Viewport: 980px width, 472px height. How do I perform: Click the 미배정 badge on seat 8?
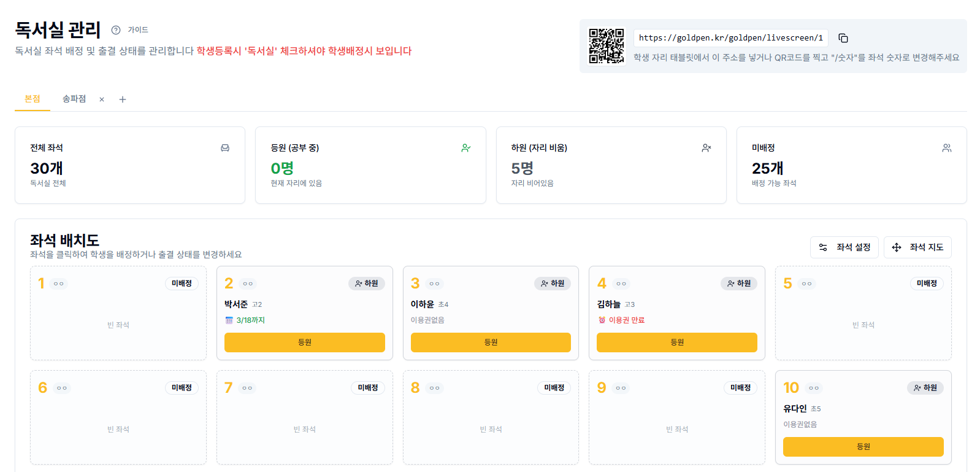pyautogui.click(x=554, y=388)
